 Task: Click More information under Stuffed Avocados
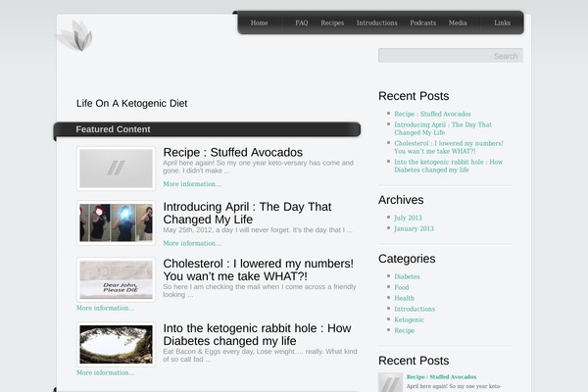pos(192,184)
